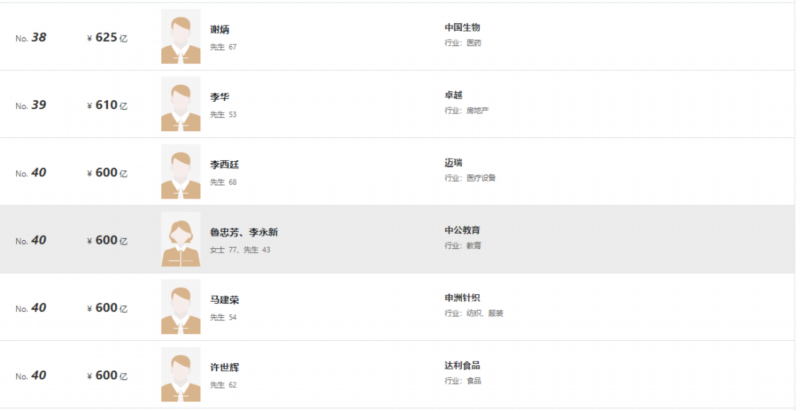The height and width of the screenshot is (411, 800).
Task: Click company name 卓越
Action: [454, 95]
